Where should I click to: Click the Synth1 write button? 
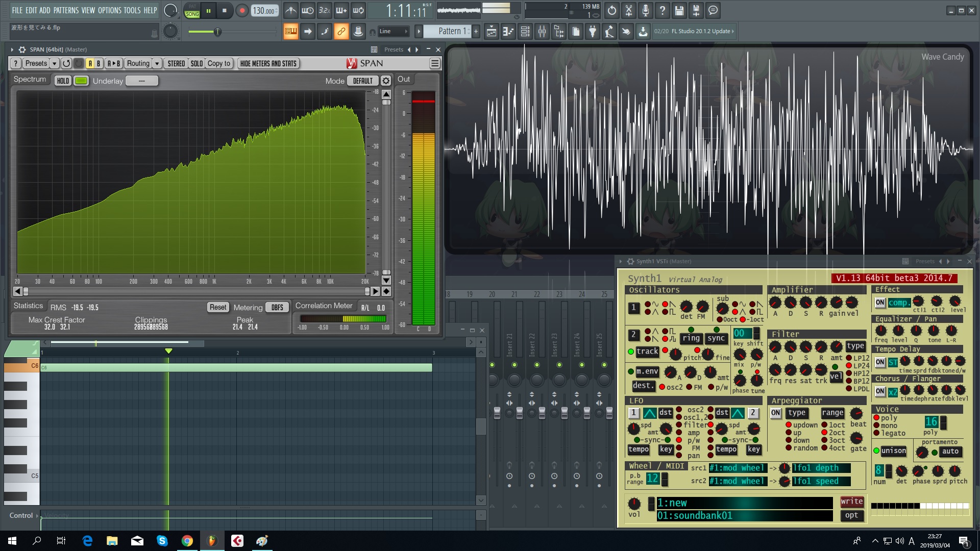coord(852,502)
